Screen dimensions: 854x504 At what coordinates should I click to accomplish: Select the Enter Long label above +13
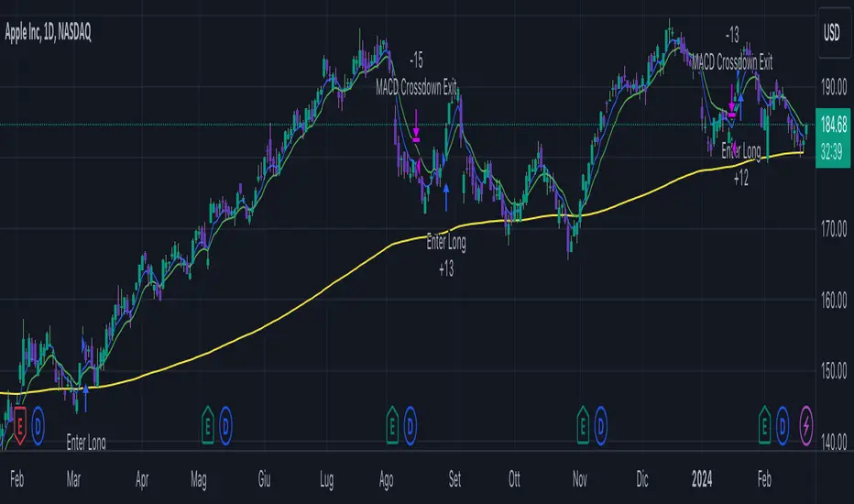tap(446, 242)
